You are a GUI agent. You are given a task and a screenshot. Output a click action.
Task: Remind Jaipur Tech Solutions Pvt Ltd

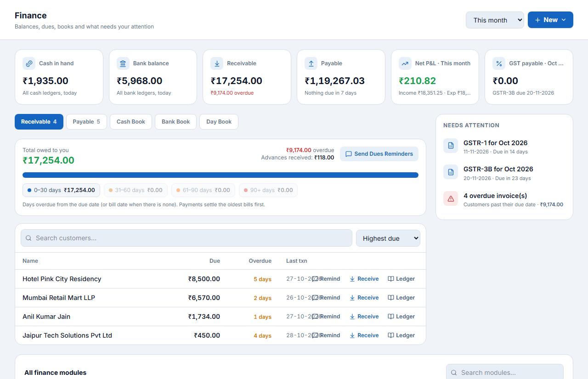(x=326, y=335)
